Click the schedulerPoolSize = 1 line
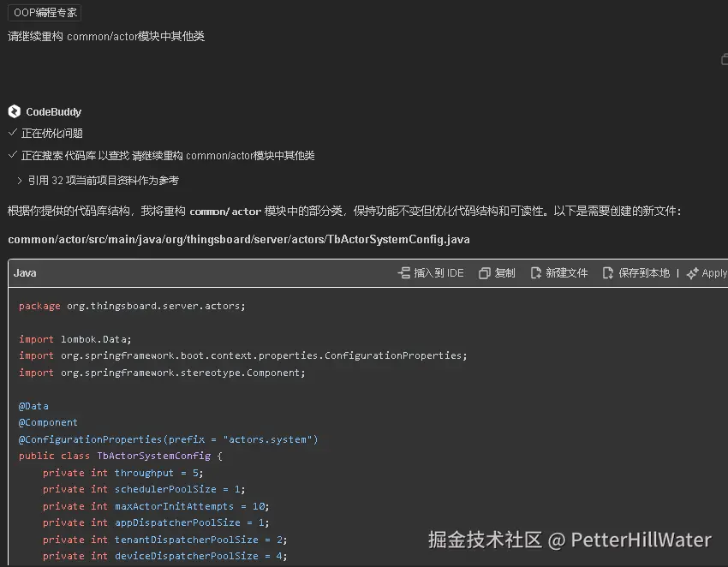This screenshot has height=567, width=728. pos(144,489)
